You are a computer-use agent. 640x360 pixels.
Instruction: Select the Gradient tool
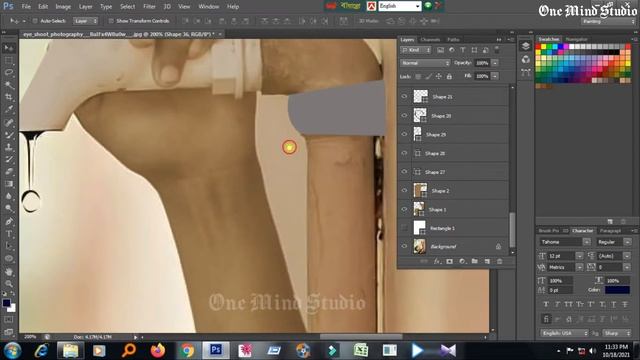[x=9, y=184]
